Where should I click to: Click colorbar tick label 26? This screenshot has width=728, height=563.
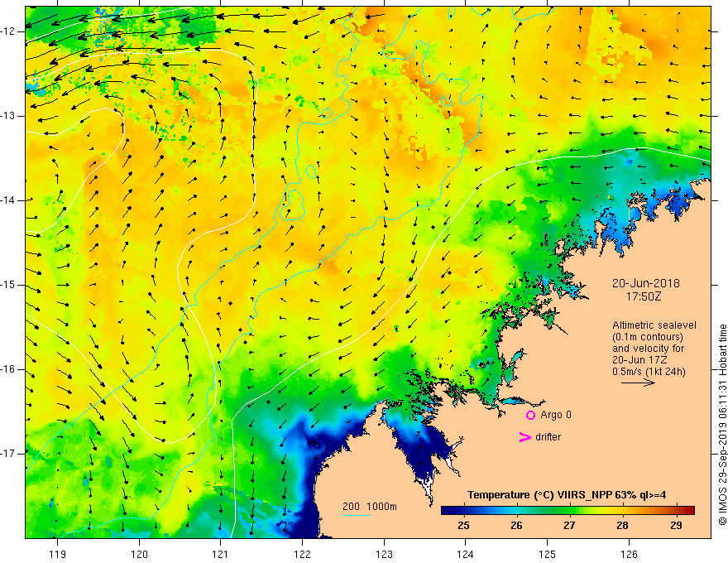[x=516, y=526]
